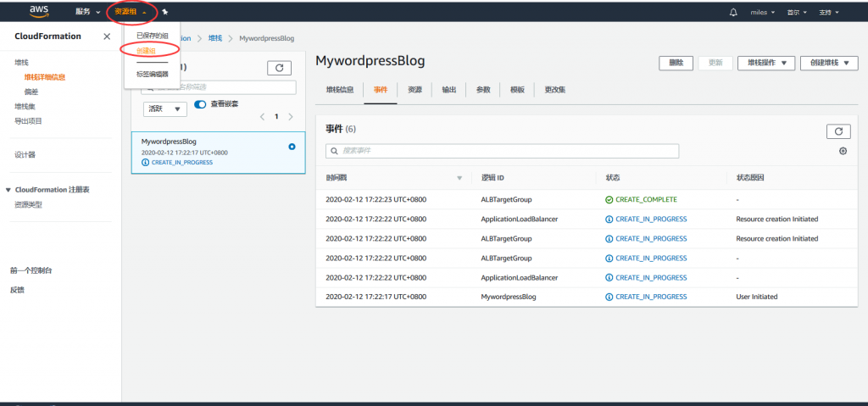This screenshot has width=868, height=406.
Task: Click the status reason column header
Action: [x=750, y=178]
